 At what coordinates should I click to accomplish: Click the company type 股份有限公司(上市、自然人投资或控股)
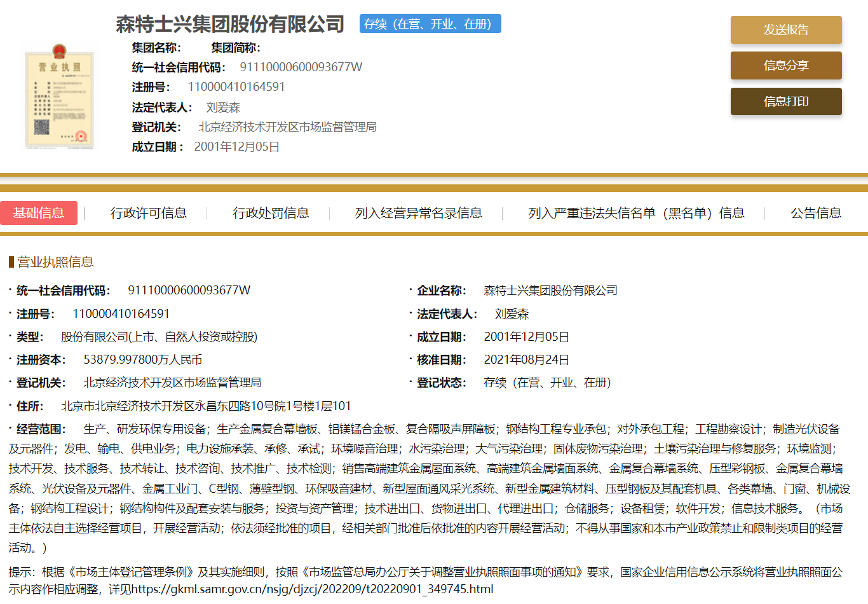pyautogui.click(x=159, y=337)
